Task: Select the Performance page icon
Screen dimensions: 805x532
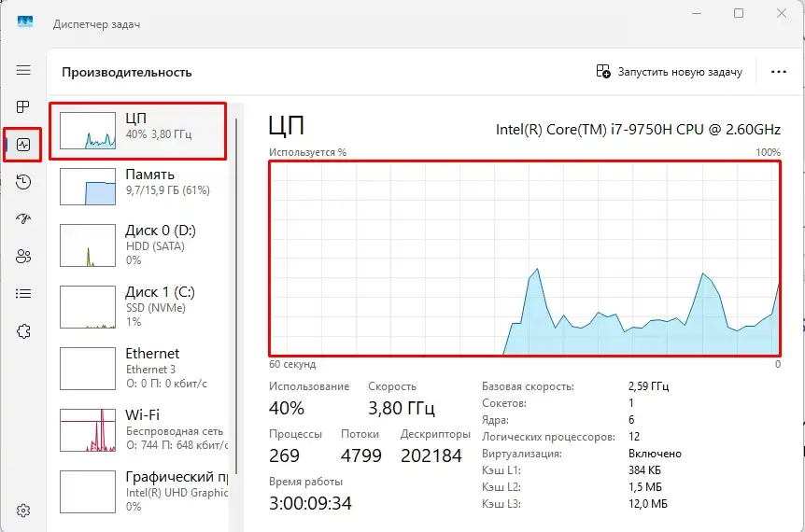Action: point(23,145)
